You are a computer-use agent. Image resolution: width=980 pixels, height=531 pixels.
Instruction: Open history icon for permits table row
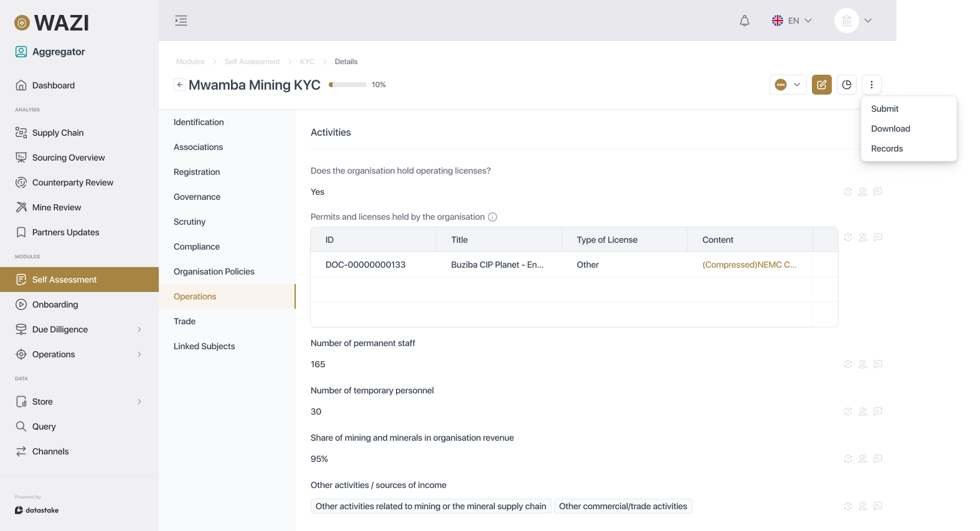point(848,237)
